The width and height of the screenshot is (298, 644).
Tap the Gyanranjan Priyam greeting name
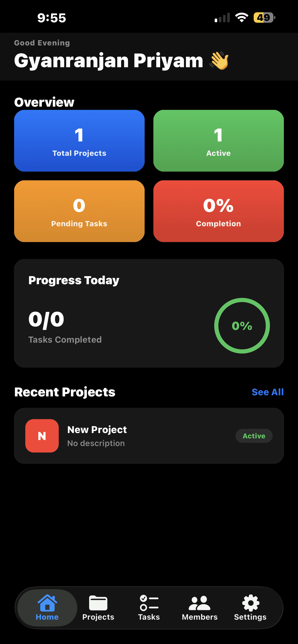tap(109, 61)
